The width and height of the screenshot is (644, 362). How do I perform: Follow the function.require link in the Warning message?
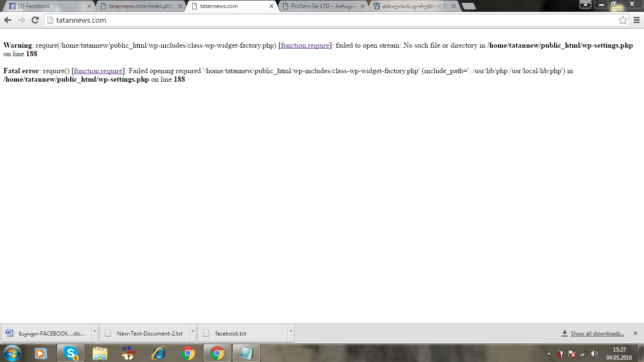[305, 45]
